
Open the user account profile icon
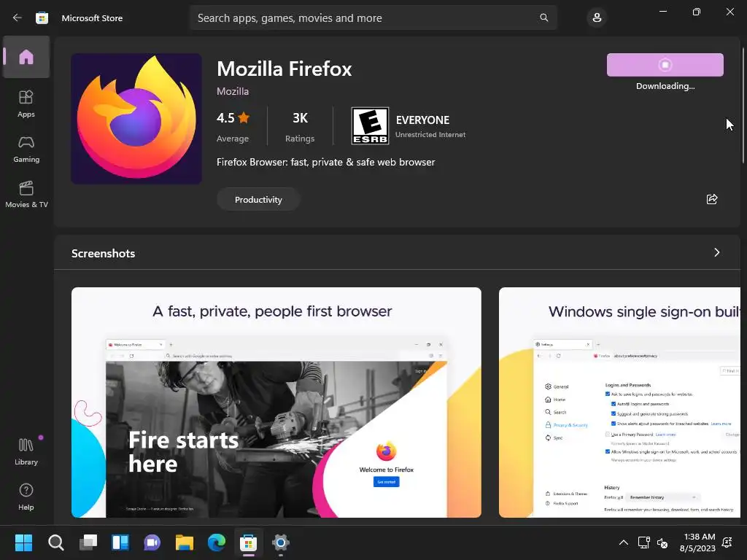(597, 17)
